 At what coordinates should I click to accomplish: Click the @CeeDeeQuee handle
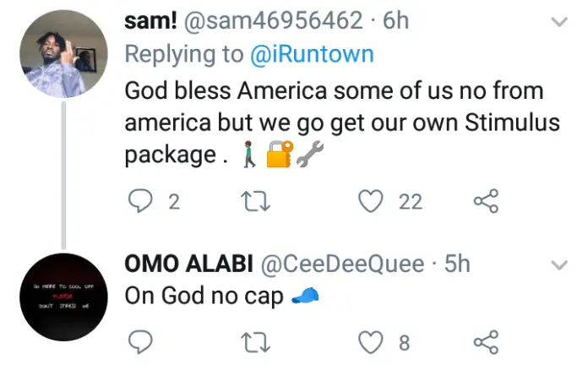click(x=342, y=264)
